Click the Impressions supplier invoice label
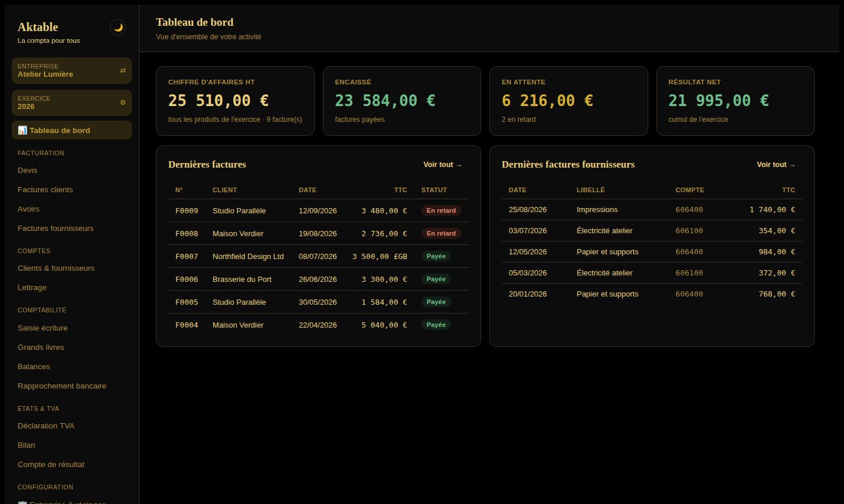Screen dimensions: 844x504 click(597, 210)
